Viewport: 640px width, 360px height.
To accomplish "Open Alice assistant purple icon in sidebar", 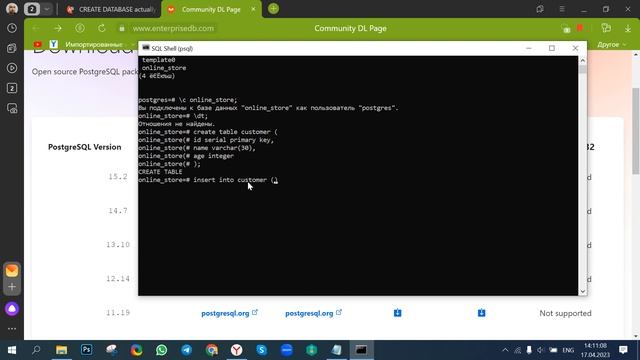I will coord(12,309).
